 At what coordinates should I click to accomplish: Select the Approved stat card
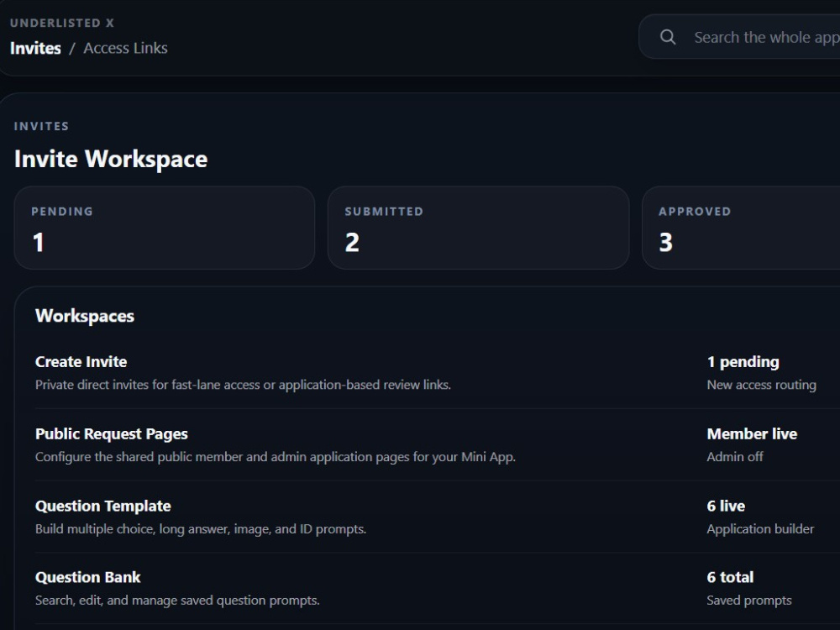click(x=741, y=228)
